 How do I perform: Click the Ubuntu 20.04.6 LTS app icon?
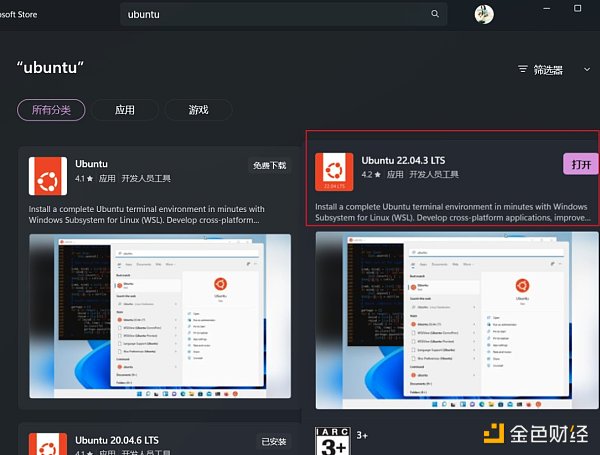point(47,444)
